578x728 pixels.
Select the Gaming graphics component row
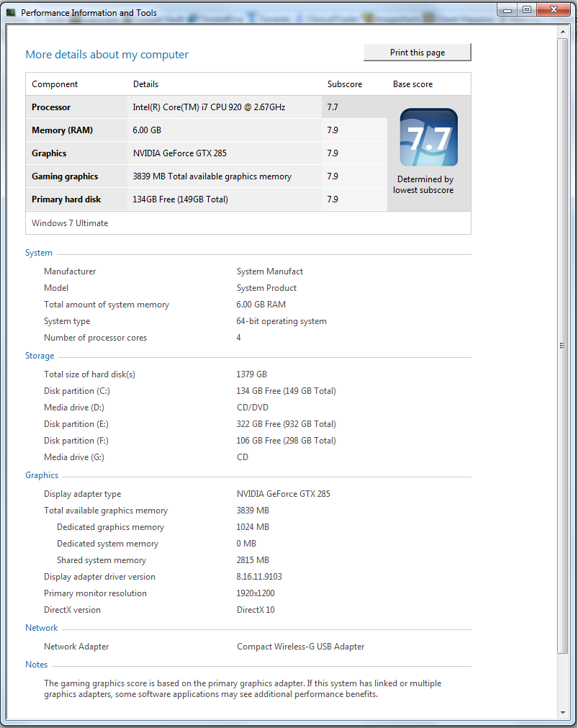[65, 176]
